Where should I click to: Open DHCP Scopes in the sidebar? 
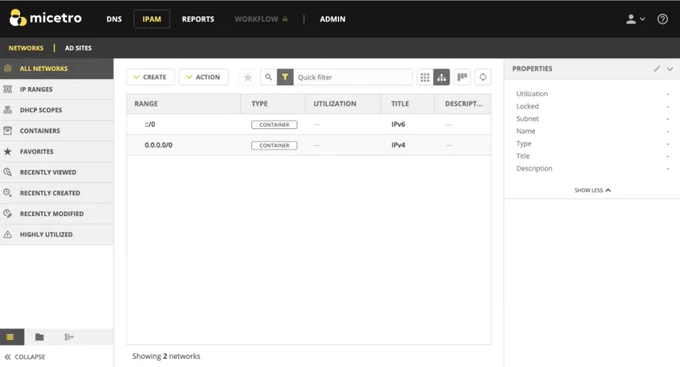57,110
